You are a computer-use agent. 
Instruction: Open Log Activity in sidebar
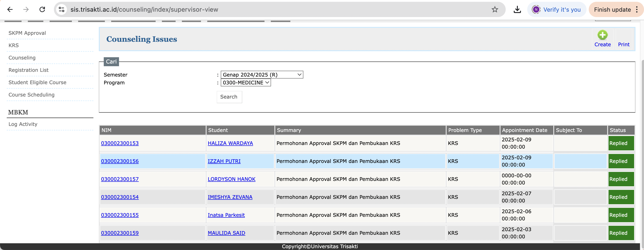[x=23, y=124]
